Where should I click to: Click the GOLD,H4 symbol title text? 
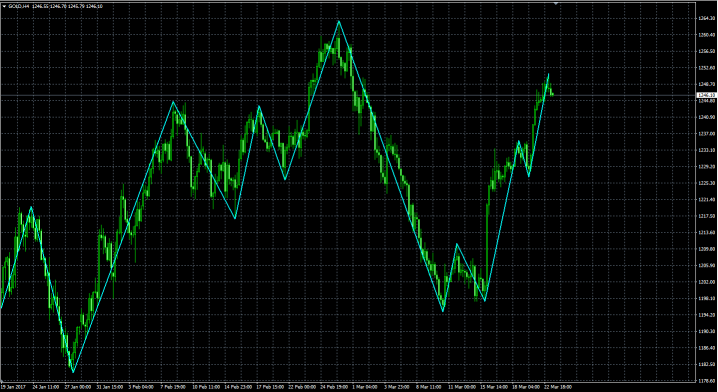[19, 6]
